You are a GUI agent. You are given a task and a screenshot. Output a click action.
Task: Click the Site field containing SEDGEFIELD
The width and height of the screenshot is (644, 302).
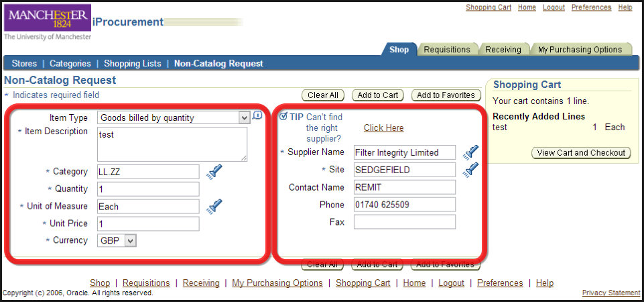click(405, 170)
